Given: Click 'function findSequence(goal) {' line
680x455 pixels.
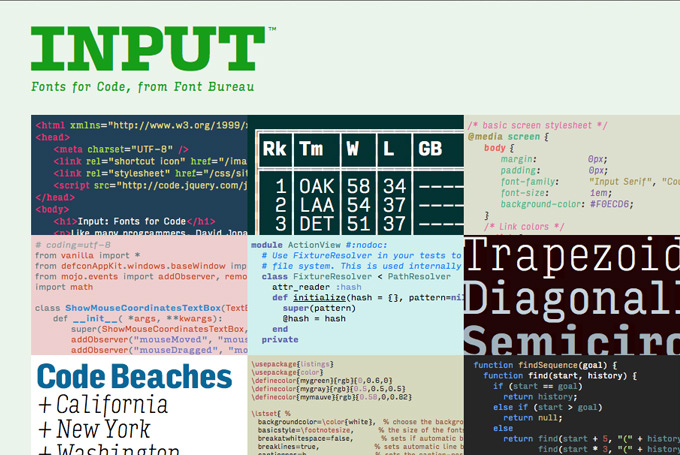Looking at the screenshot, I should (545, 365).
